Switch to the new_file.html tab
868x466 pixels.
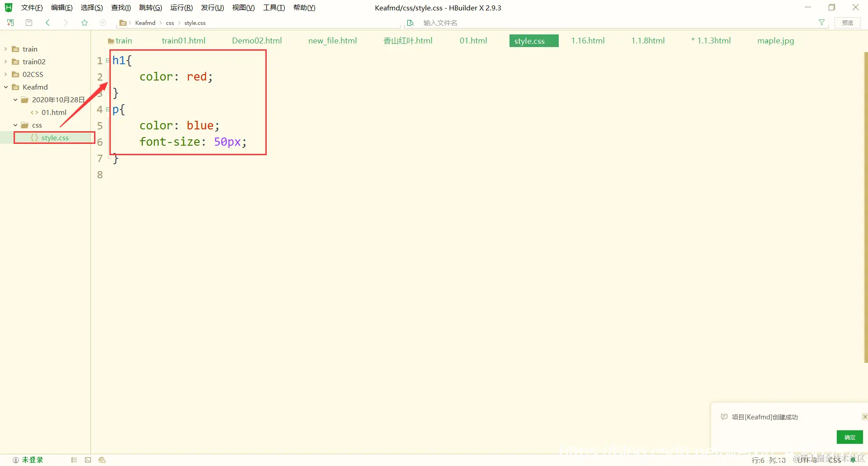[x=333, y=41]
